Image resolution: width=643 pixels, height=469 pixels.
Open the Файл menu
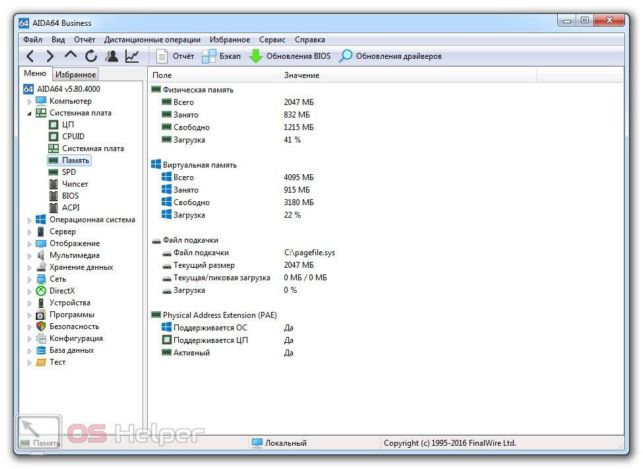pyautogui.click(x=33, y=39)
